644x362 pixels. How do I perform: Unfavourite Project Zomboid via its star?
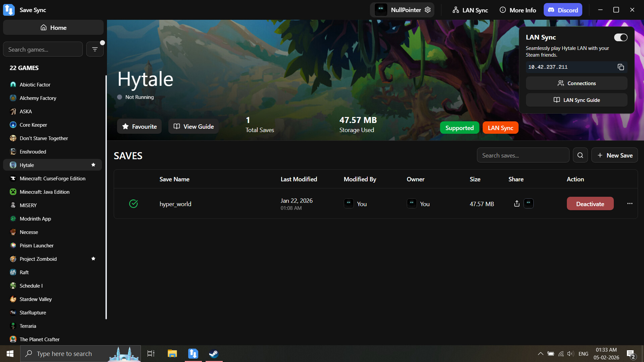(x=93, y=258)
